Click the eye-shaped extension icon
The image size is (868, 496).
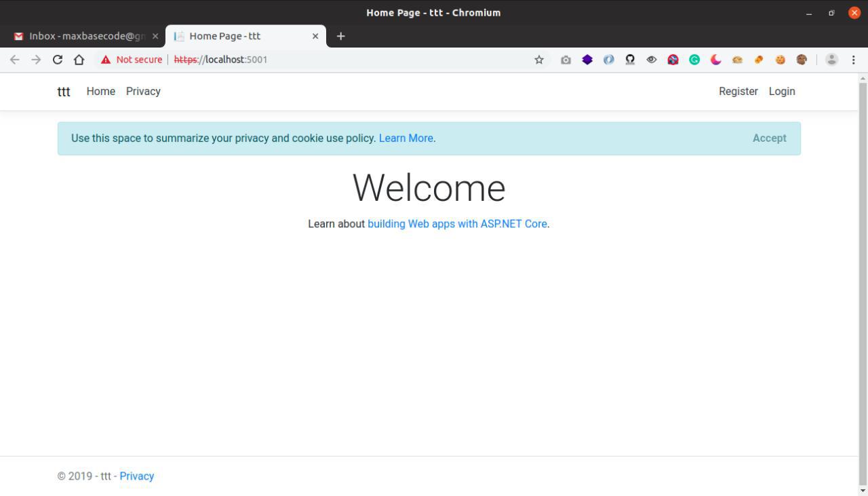(652, 60)
